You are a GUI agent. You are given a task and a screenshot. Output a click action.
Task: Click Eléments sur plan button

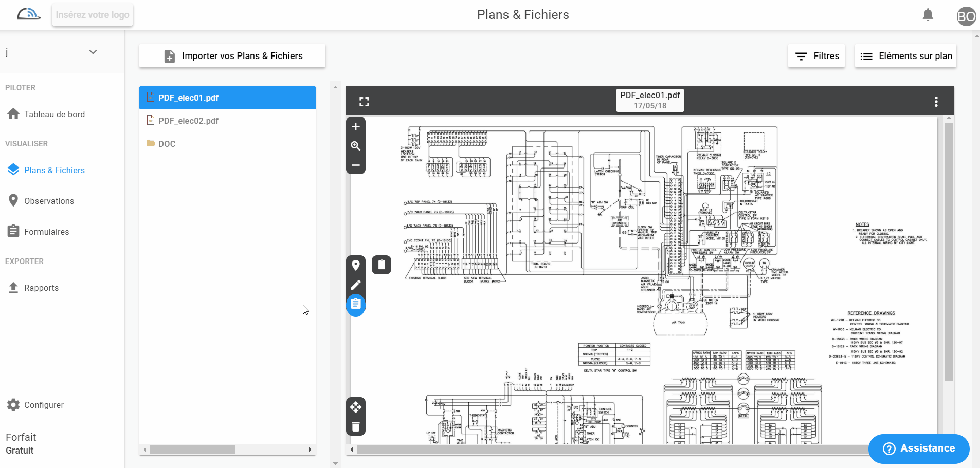point(905,56)
